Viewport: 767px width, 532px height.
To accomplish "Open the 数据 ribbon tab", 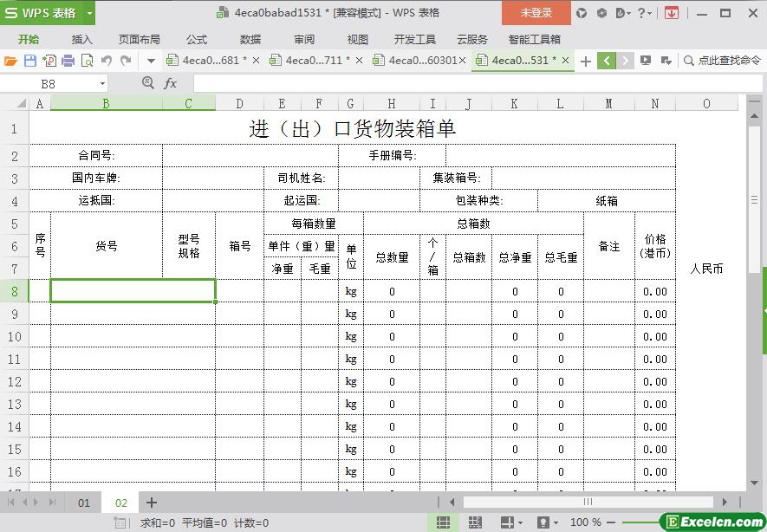I will tap(250, 39).
